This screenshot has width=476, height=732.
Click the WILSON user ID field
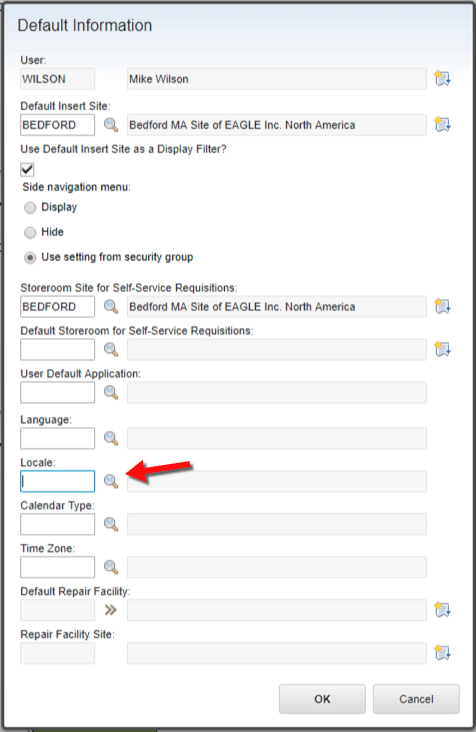coord(57,79)
